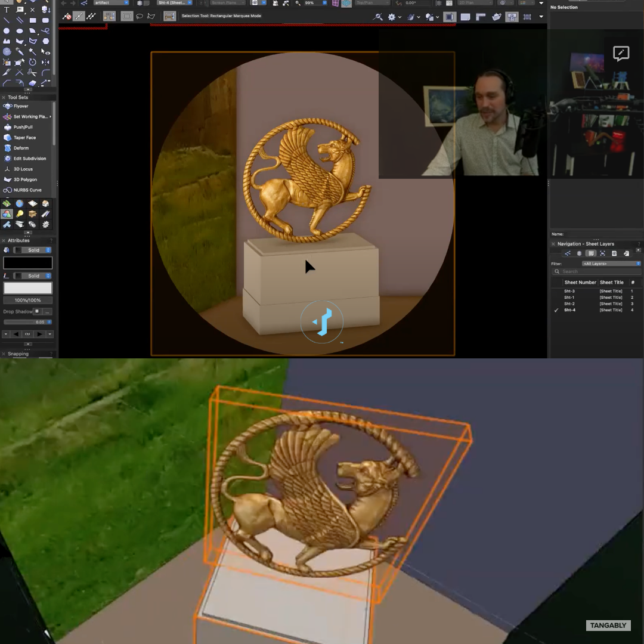Open the globe tool set
644x644 pixels.
(x=20, y=203)
